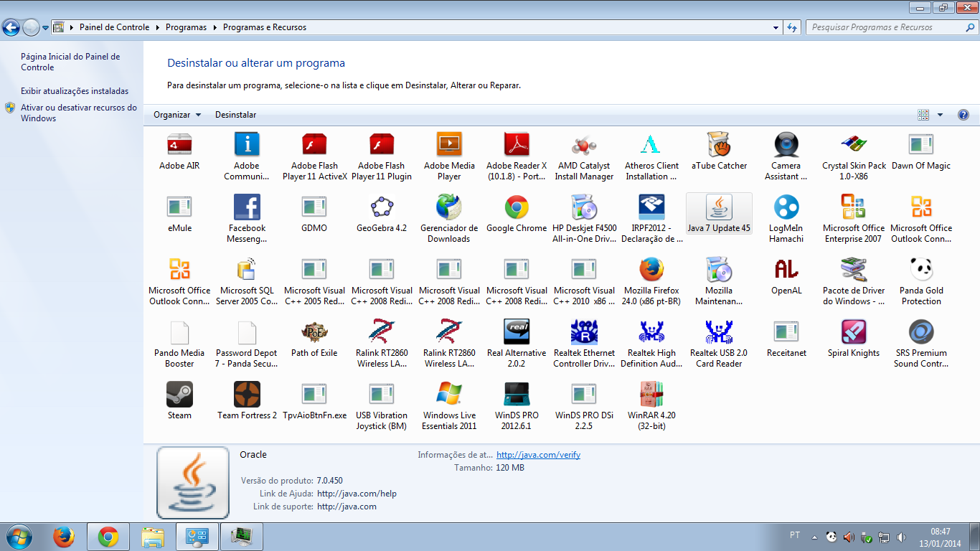Select Crystal Skin Pack 1.0-X86

pyautogui.click(x=854, y=156)
